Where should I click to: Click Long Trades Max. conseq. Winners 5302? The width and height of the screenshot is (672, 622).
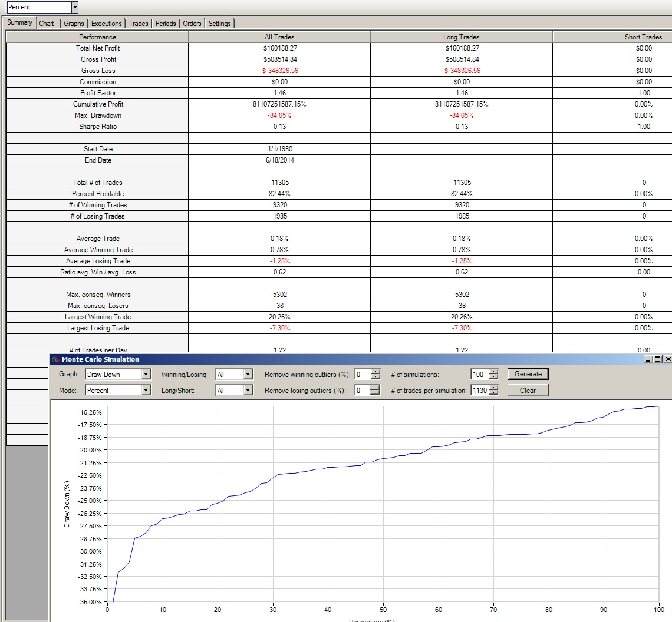[462, 295]
